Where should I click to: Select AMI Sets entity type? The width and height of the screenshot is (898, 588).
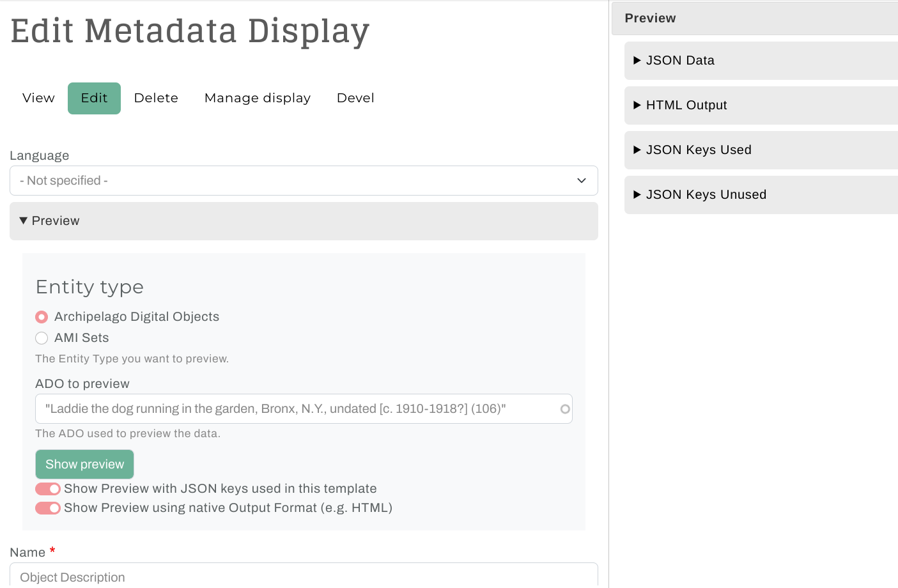click(x=42, y=338)
